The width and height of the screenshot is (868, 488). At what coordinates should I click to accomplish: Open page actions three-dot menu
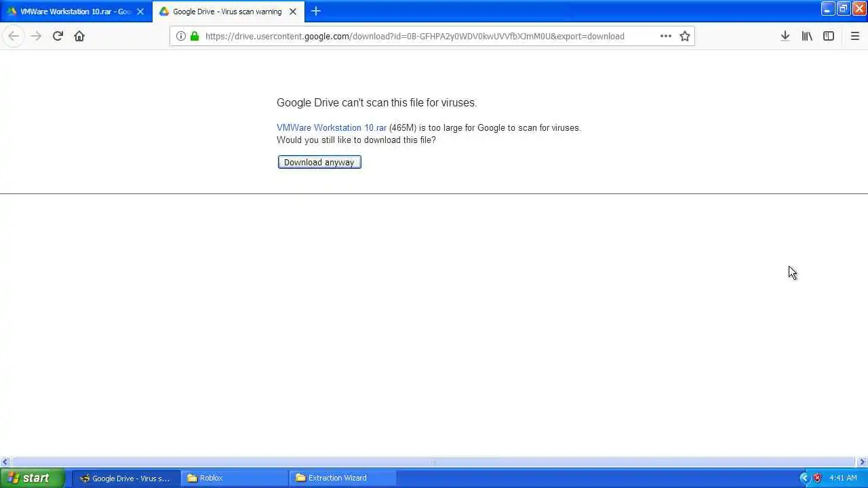point(666,36)
